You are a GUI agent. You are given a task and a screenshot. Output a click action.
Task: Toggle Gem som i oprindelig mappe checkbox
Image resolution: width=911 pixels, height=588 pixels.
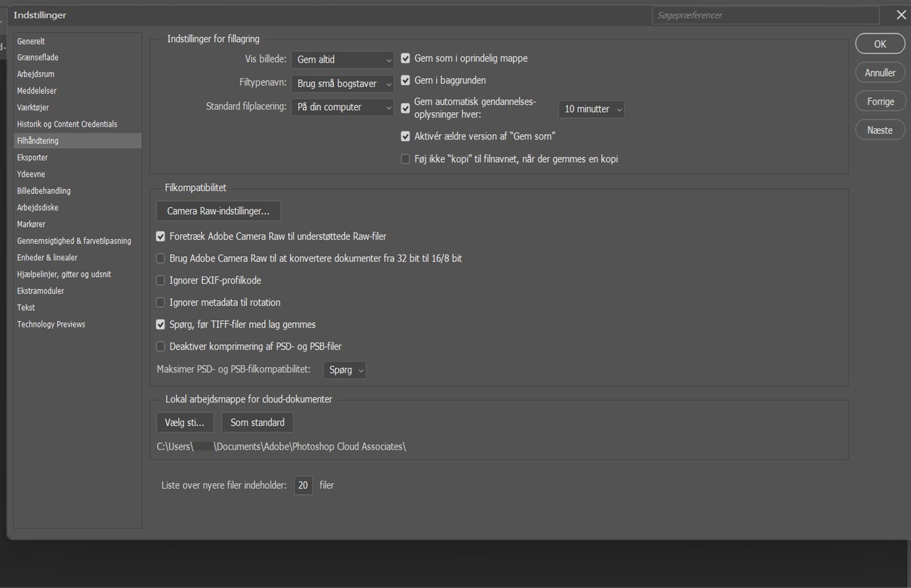405,58
